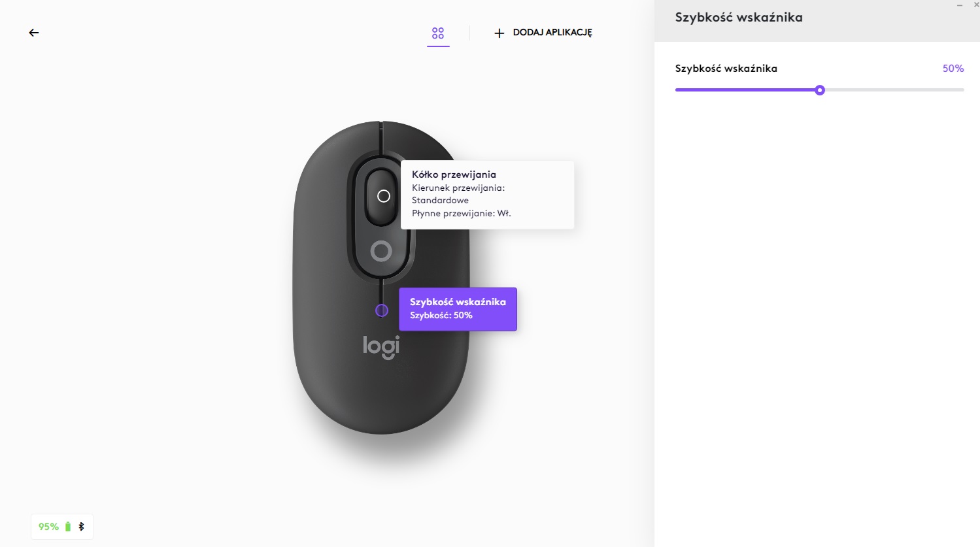Click the back arrow icon
The image size is (980, 547).
tap(34, 33)
